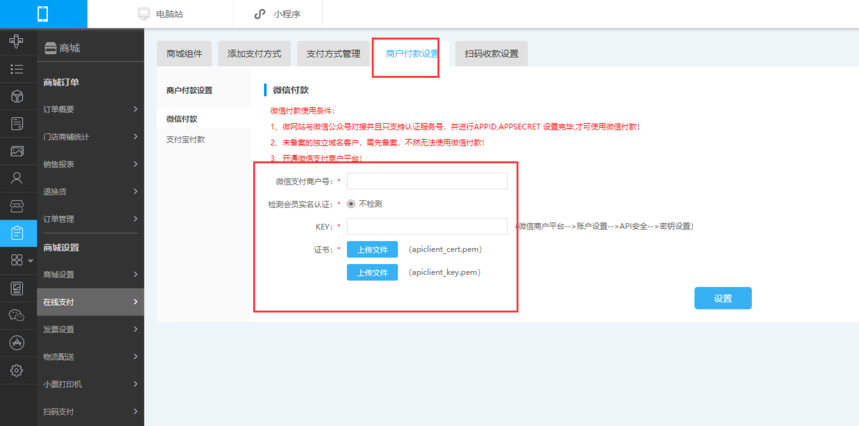
Task: Open the signpost icon in sidebar
Action: pos(17,42)
